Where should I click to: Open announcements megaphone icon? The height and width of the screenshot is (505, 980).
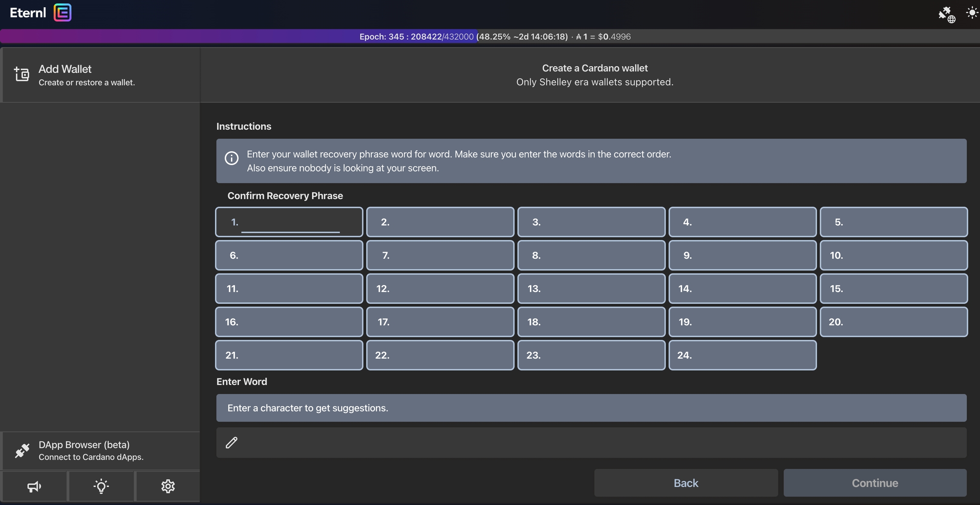[34, 486]
